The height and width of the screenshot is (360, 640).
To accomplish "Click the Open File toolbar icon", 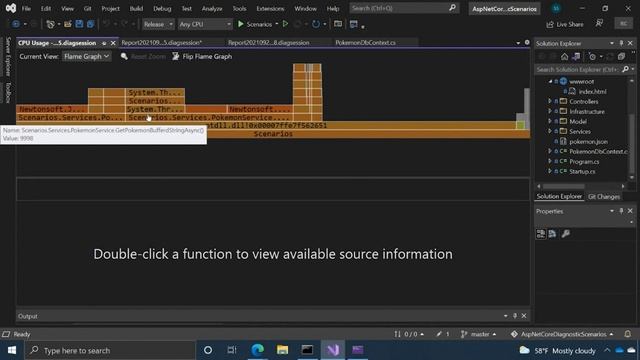I will click(x=68, y=24).
